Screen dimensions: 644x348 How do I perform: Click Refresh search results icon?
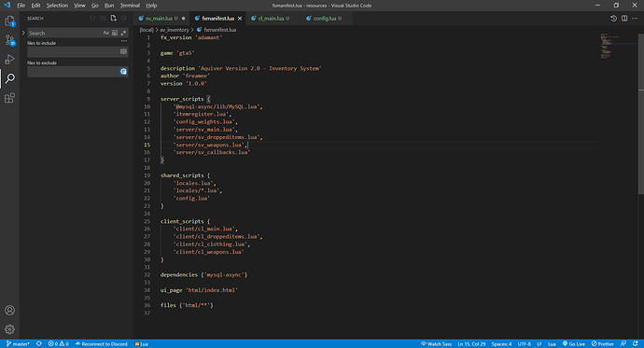point(92,18)
